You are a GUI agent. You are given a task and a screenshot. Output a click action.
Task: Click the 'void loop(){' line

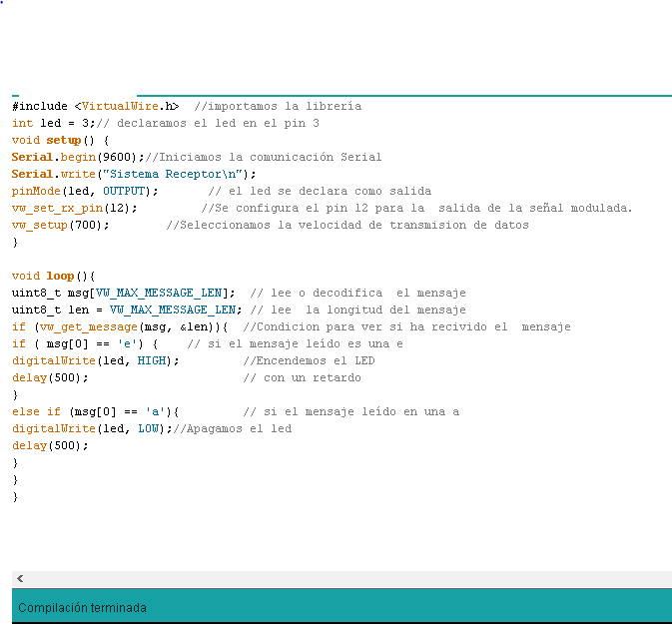coord(54,276)
